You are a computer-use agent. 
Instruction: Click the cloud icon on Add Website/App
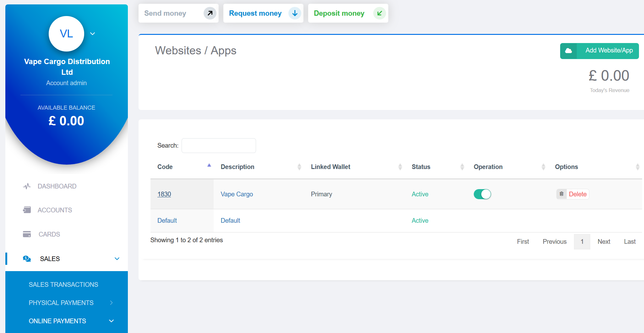pos(569,51)
